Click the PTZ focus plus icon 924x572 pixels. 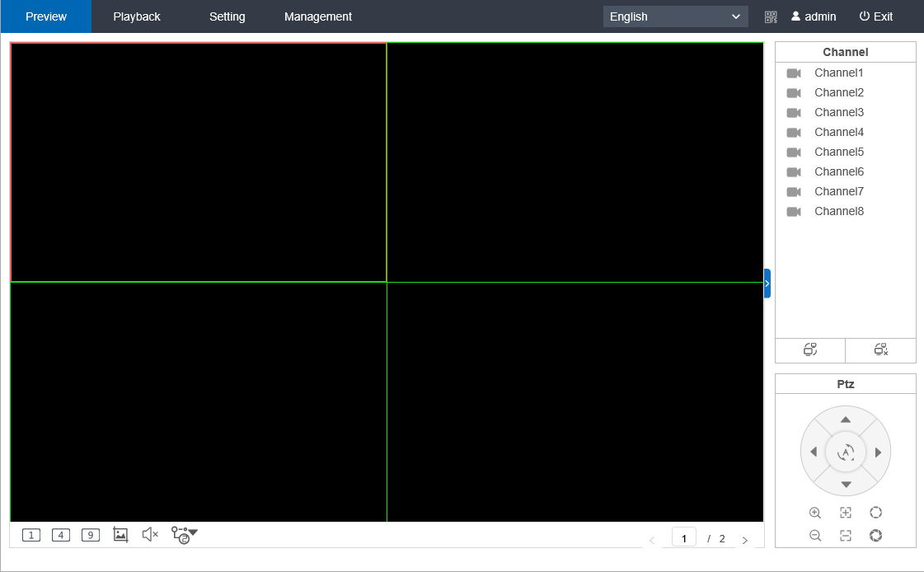click(846, 513)
